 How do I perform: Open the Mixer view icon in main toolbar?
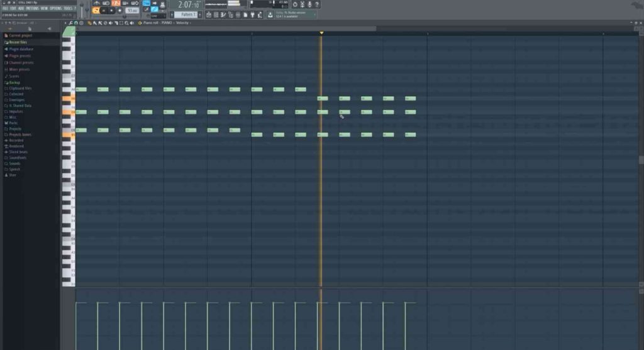pyautogui.click(x=238, y=15)
